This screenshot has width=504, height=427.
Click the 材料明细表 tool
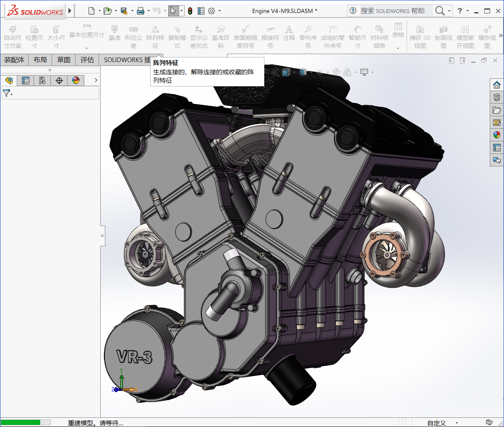[379, 36]
